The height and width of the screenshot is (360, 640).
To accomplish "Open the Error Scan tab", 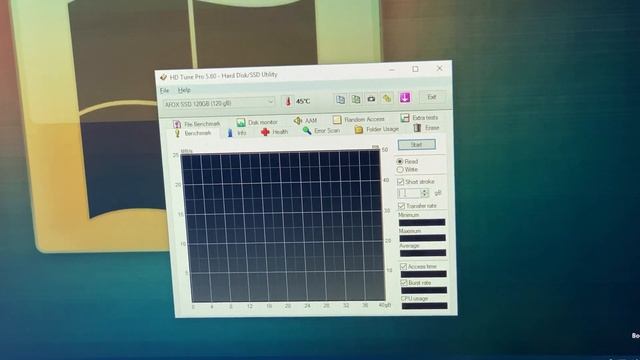I will click(x=321, y=131).
